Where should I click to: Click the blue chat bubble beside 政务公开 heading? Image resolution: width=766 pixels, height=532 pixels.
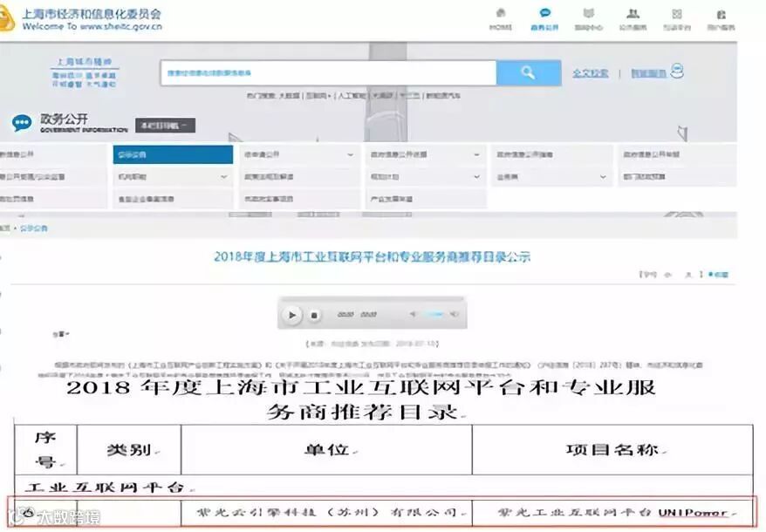click(x=22, y=123)
